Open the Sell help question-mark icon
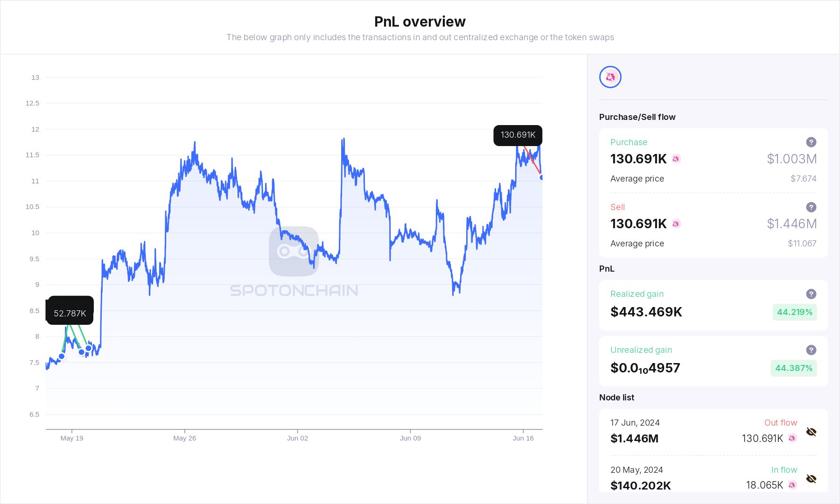Viewport: 840px width, 504px height. (811, 207)
